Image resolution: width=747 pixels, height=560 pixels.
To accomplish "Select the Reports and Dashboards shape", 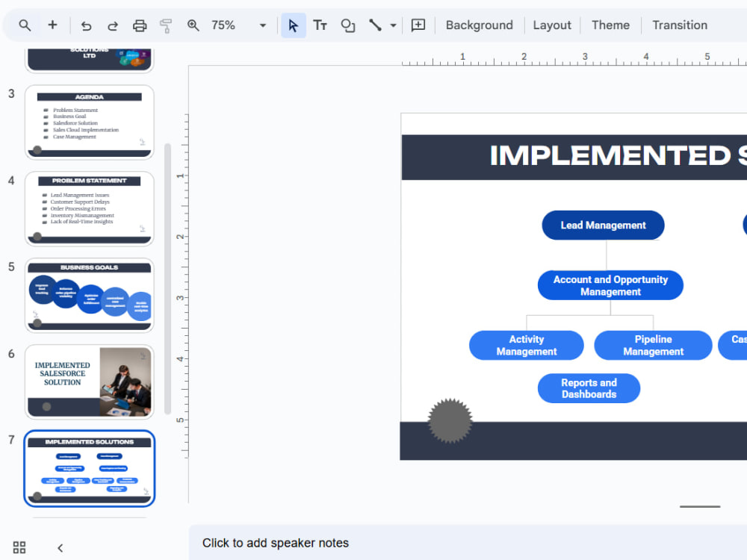I will [589, 388].
